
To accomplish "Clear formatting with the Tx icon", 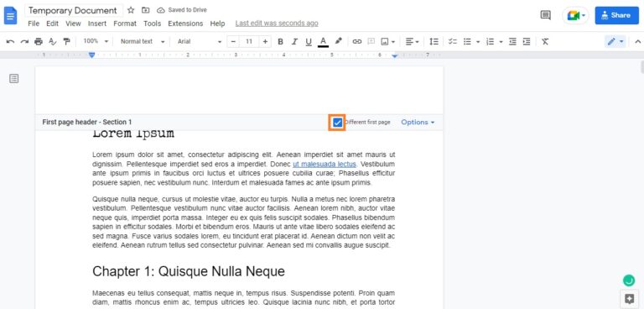I will [x=545, y=41].
